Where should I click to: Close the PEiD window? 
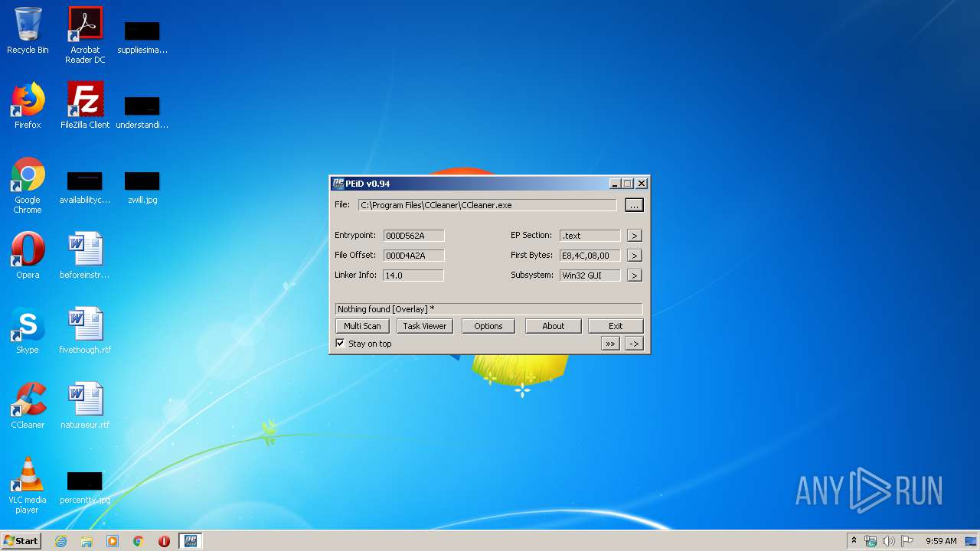click(x=642, y=184)
